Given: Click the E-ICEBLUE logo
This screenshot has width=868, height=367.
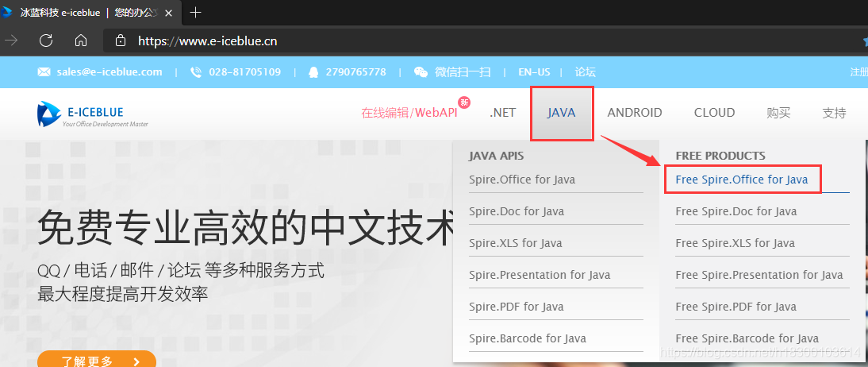Looking at the screenshot, I should pos(93,114).
